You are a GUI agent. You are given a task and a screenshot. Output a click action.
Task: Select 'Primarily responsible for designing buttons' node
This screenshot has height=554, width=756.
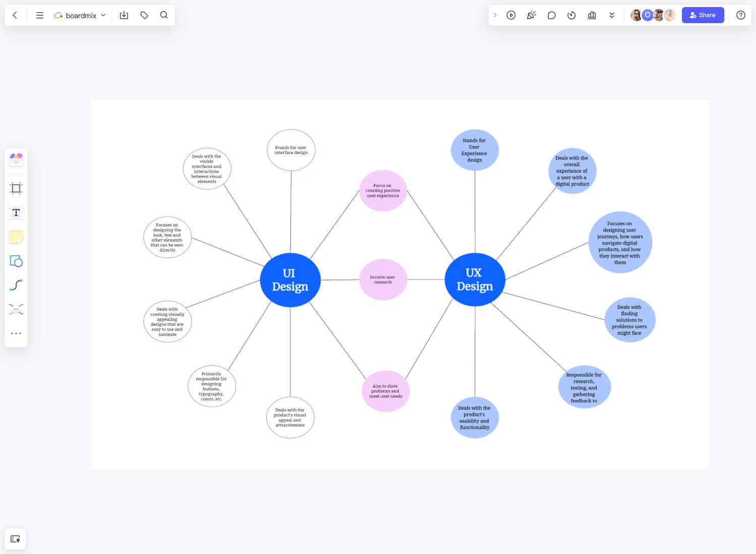212,386
